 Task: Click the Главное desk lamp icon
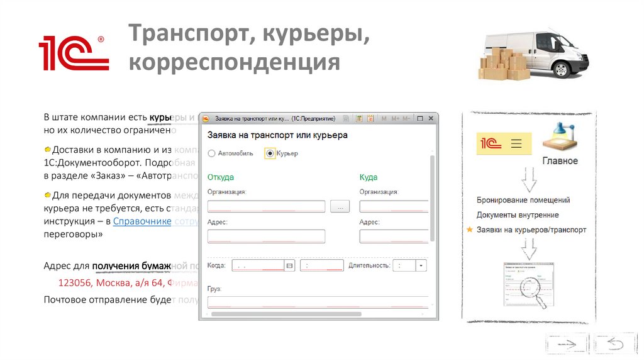pos(560,137)
